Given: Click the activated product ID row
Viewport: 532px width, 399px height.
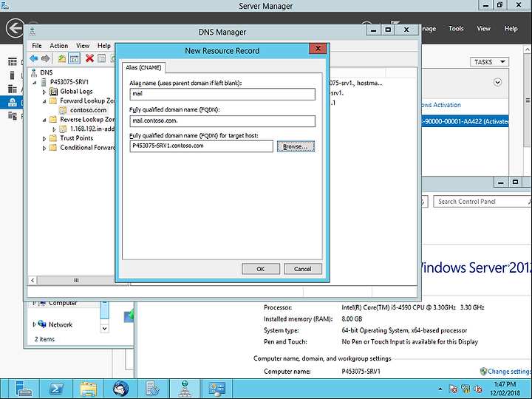Looking at the screenshot, I should [465, 121].
